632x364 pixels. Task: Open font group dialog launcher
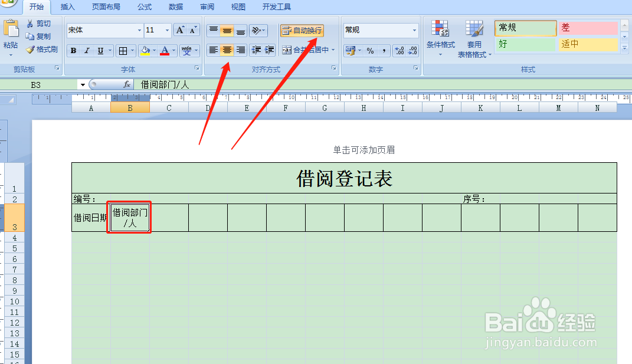point(197,68)
